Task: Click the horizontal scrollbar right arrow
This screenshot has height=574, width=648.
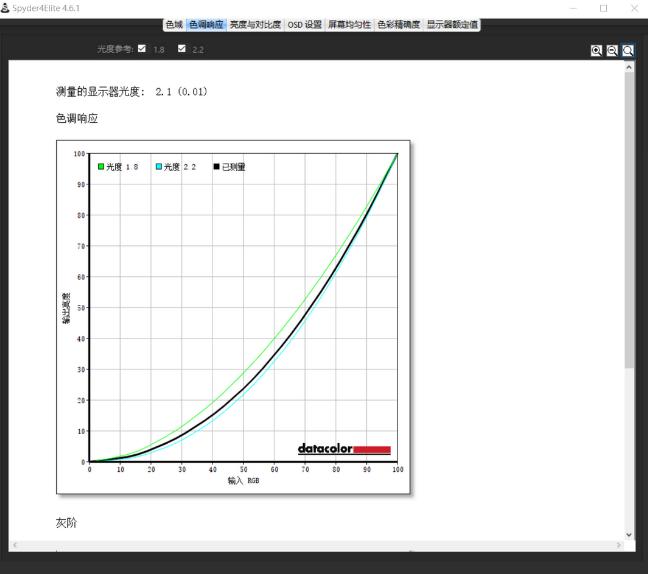Action: [619, 545]
